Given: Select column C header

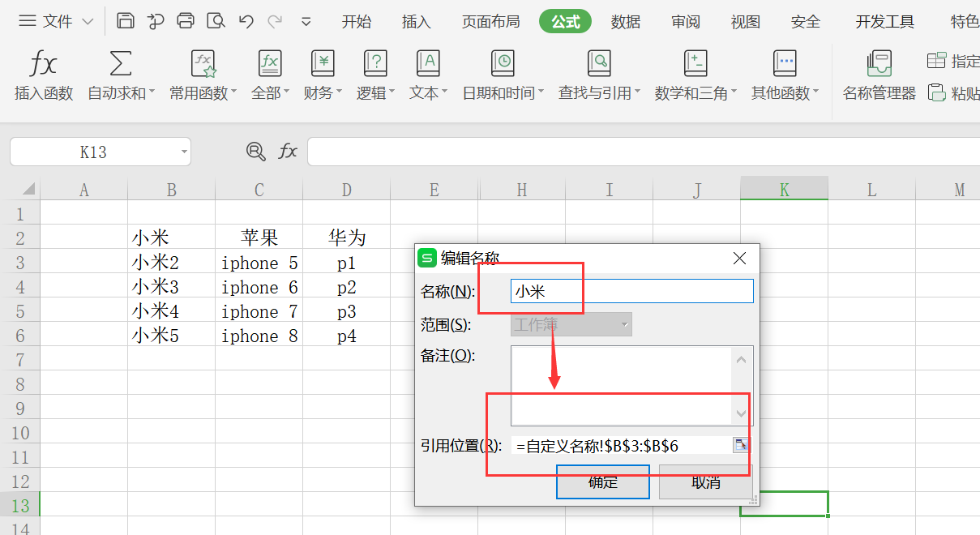Looking at the screenshot, I should (259, 190).
